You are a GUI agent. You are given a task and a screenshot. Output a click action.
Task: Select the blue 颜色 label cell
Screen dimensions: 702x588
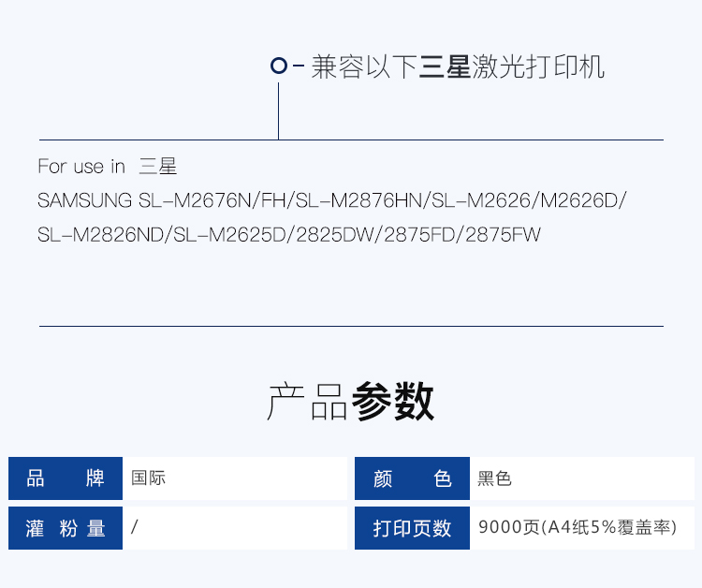(x=412, y=478)
